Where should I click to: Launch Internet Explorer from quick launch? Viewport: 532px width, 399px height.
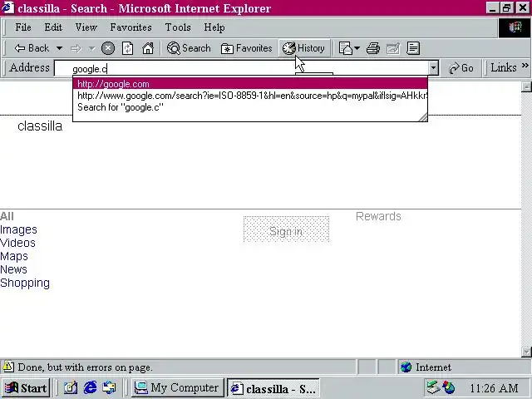[x=90, y=388]
